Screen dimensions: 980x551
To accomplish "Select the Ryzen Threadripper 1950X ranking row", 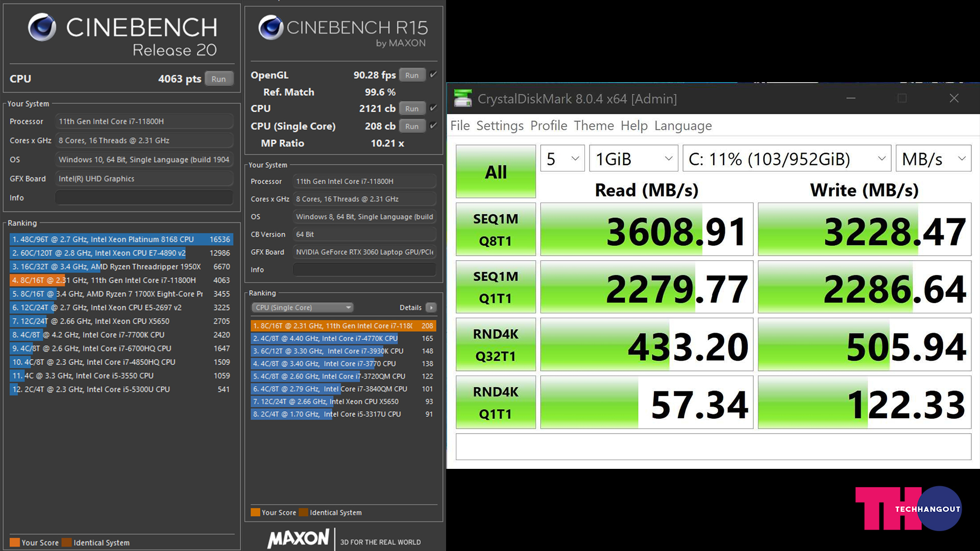I will [x=121, y=266].
